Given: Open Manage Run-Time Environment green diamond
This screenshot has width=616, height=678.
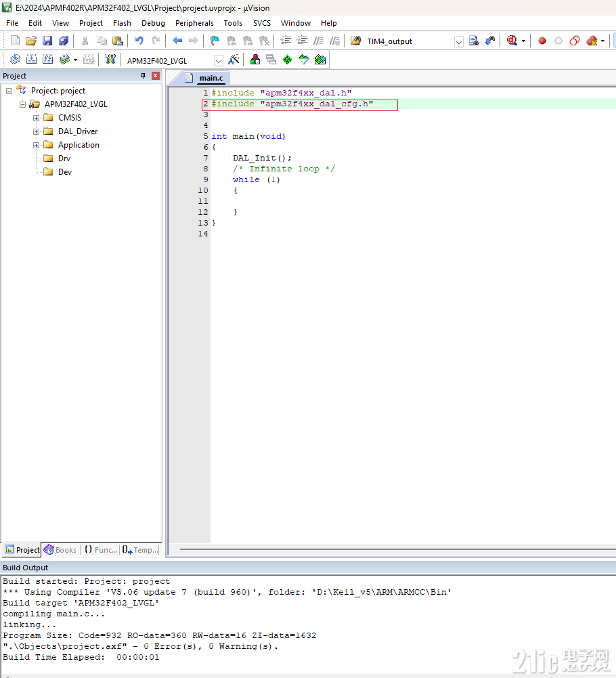Looking at the screenshot, I should pos(288,60).
